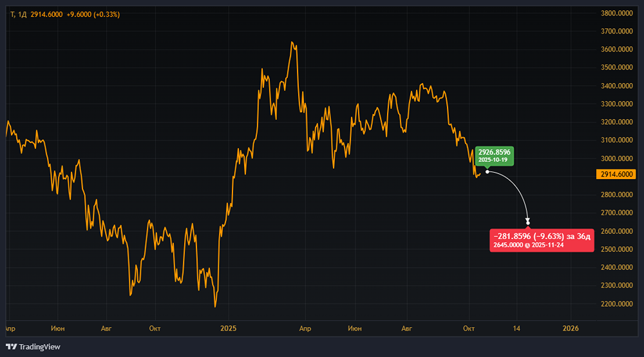Click the 2200.0000 price axis label
Viewport: 644px width, 357px height.
click(616, 304)
